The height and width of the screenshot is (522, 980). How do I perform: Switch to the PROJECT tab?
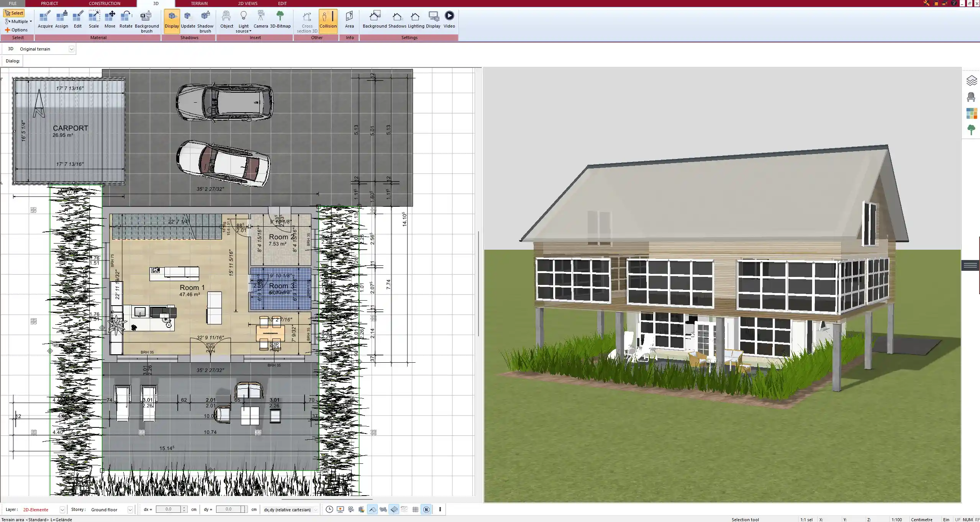[x=49, y=3]
